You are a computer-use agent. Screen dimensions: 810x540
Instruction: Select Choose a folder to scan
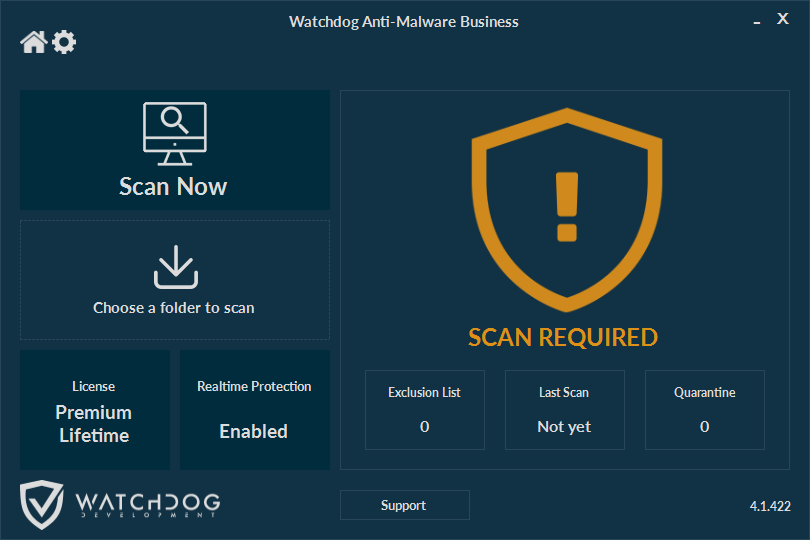175,280
